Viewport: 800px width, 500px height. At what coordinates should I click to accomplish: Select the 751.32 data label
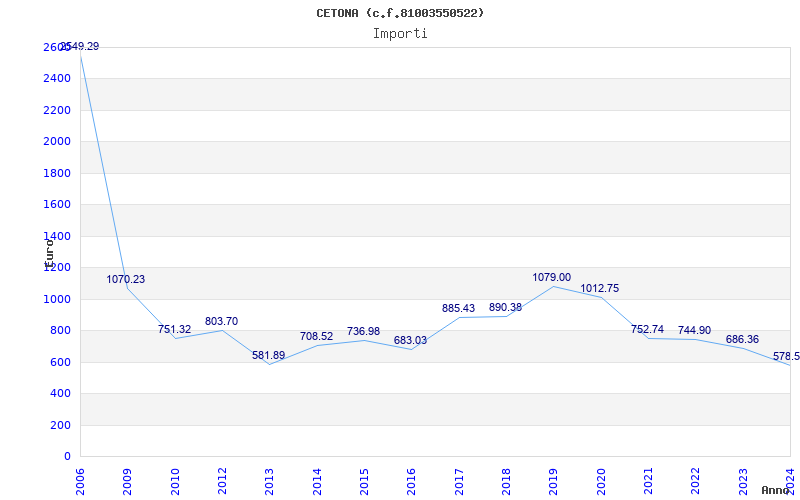[174, 330]
